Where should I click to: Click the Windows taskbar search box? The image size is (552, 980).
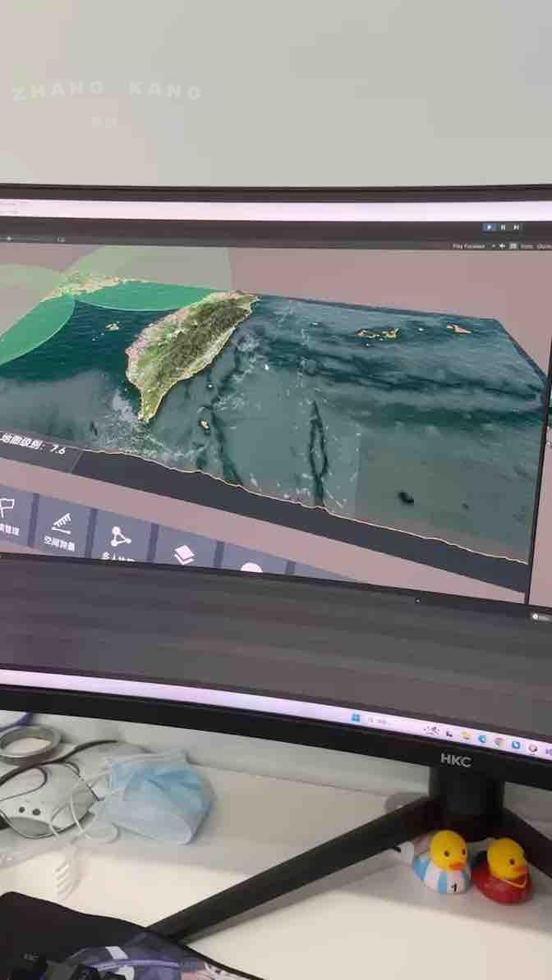click(x=378, y=721)
